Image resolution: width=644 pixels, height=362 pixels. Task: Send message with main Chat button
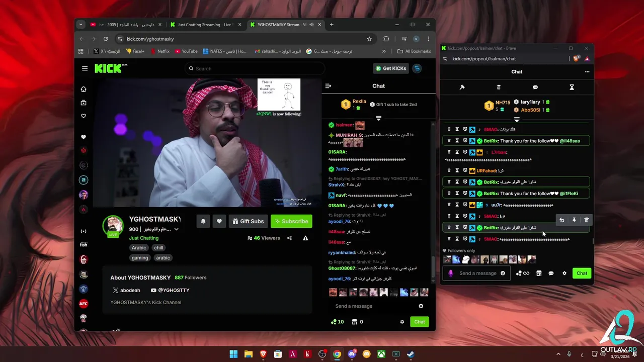click(420, 322)
